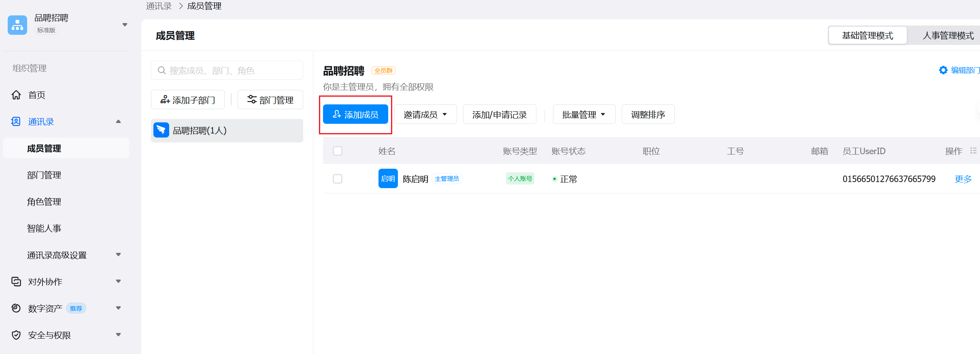Click the 编辑部门 gear icon

coord(943,70)
